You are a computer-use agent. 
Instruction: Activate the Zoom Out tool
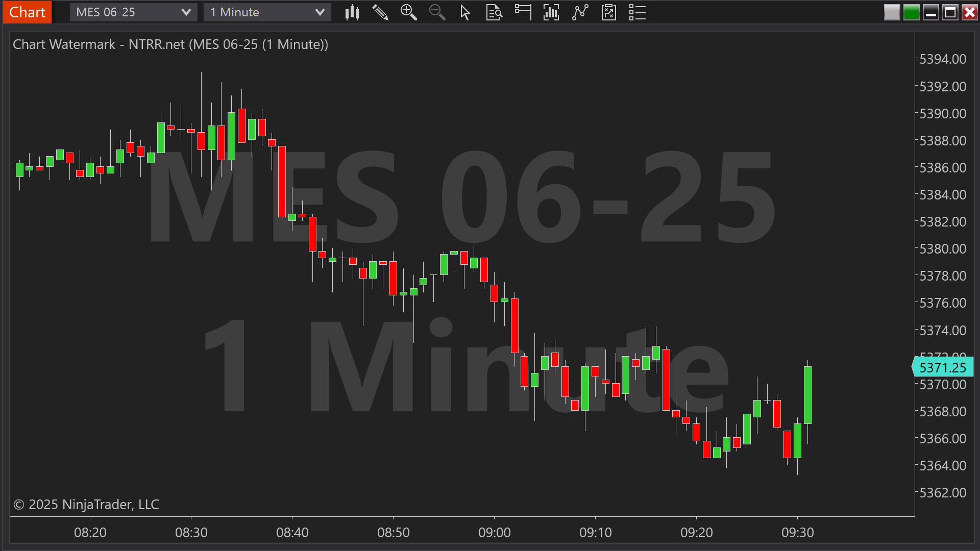[437, 12]
